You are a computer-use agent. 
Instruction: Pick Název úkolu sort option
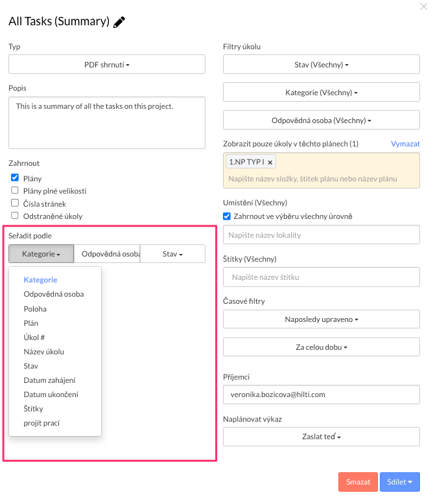[44, 352]
